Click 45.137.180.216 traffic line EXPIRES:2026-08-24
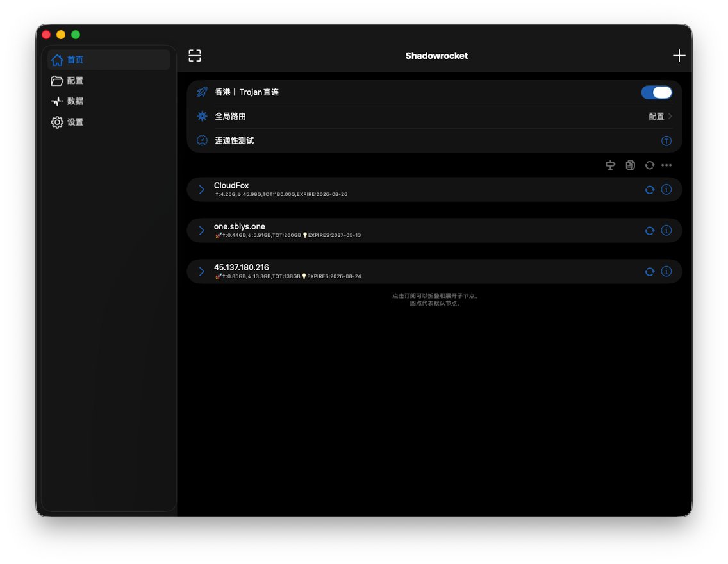The image size is (728, 564). point(288,276)
